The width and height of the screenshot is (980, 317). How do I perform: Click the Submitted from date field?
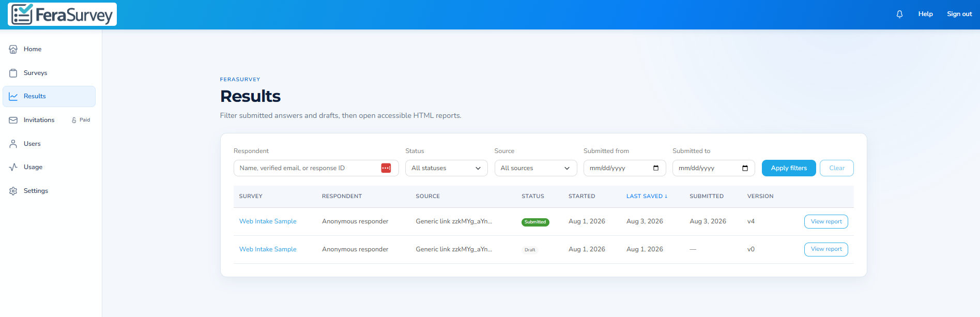(x=624, y=168)
